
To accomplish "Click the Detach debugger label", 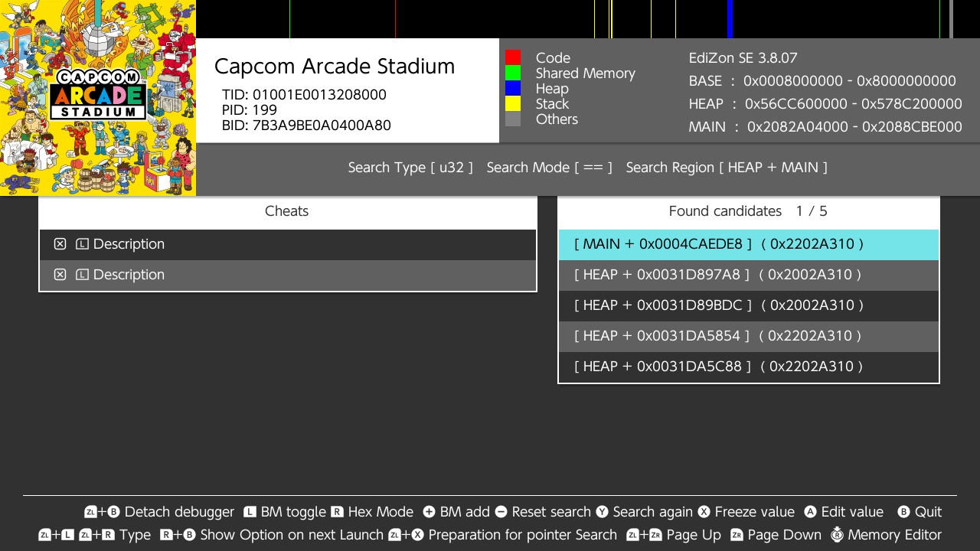I will [179, 512].
